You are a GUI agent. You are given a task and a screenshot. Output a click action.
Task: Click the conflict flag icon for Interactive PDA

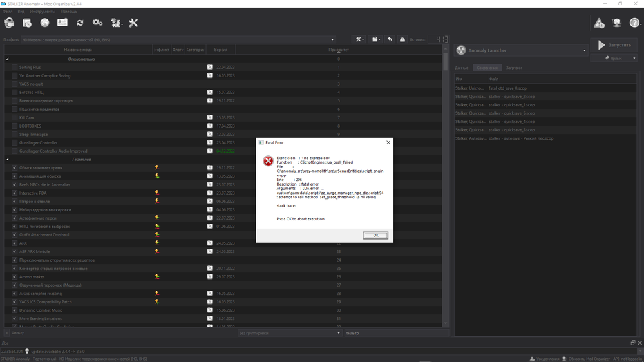tap(157, 193)
